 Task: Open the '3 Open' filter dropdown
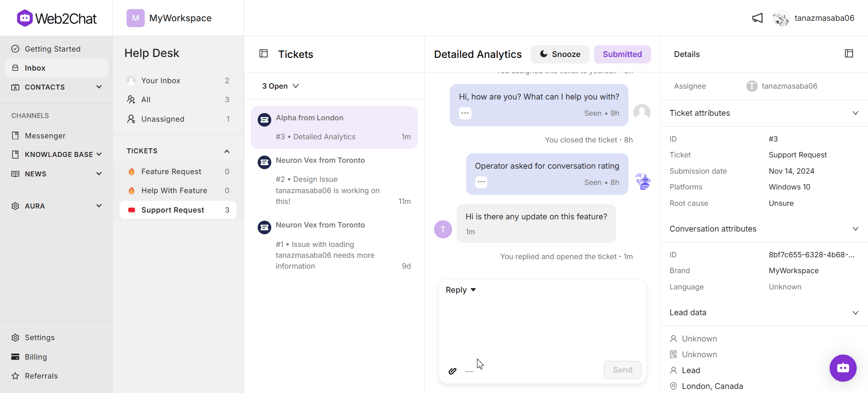coord(280,86)
